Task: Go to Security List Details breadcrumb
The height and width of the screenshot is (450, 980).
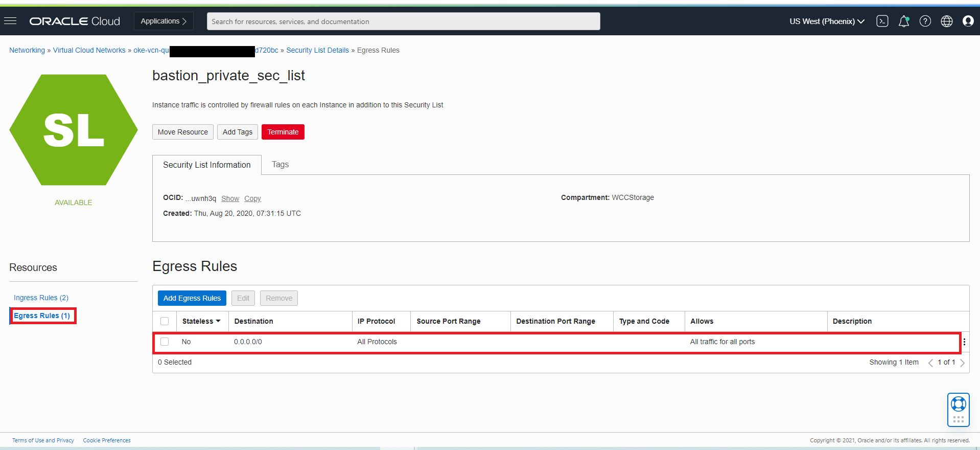Action: point(317,50)
